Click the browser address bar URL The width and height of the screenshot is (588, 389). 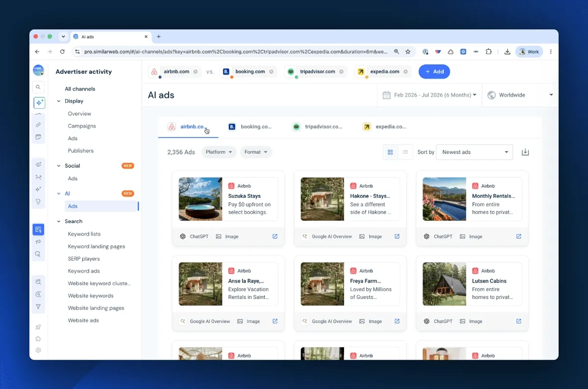pyautogui.click(x=236, y=52)
